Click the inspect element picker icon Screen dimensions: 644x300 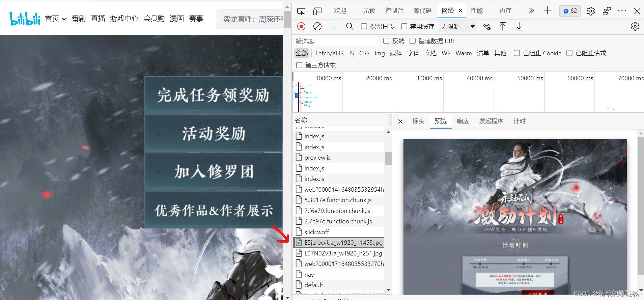tap(301, 11)
